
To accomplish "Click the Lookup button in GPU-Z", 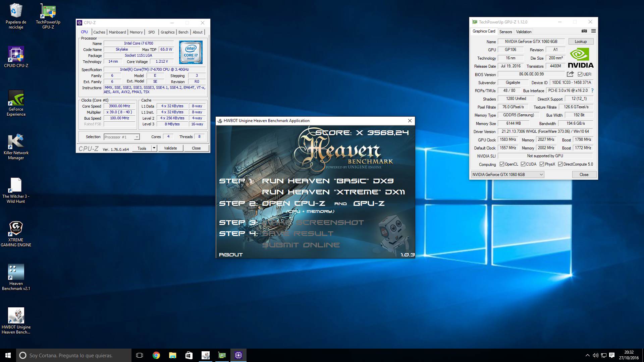I will [x=581, y=42].
